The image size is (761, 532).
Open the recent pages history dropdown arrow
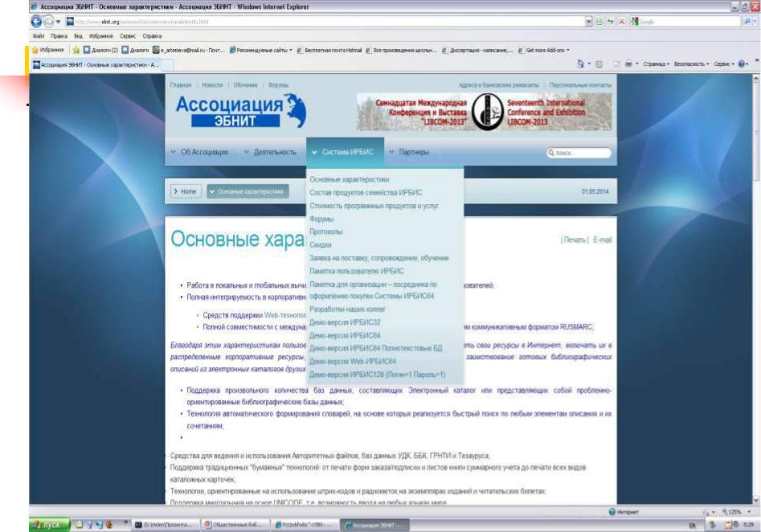[58, 22]
